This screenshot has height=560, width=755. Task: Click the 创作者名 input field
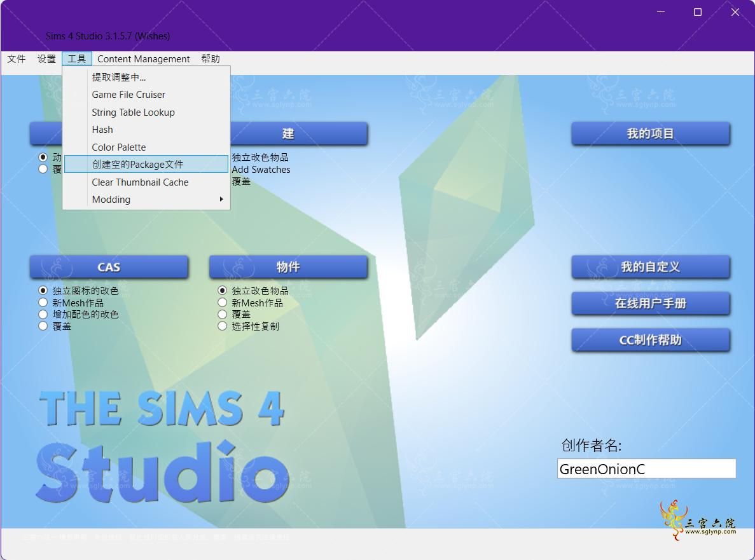point(646,469)
